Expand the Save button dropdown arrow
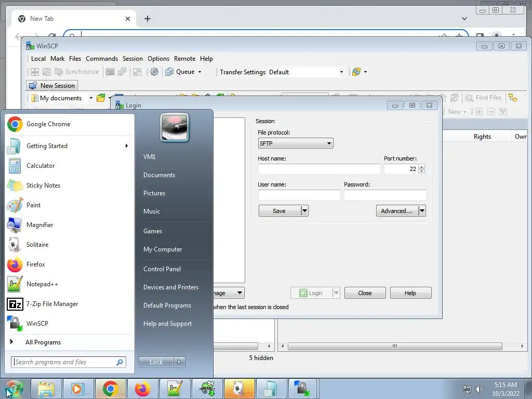532x399 pixels. pos(304,211)
